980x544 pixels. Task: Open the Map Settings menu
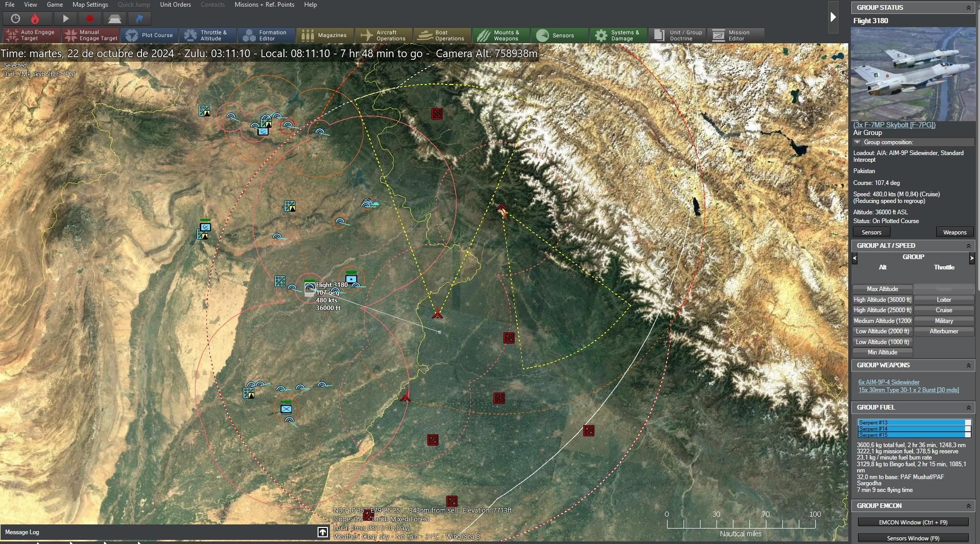90,5
